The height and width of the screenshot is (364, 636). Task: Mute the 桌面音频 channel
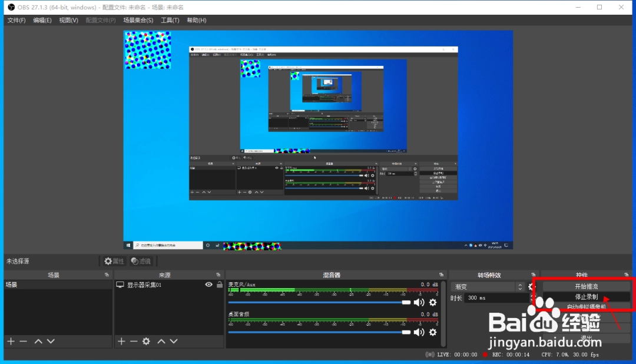click(x=419, y=332)
